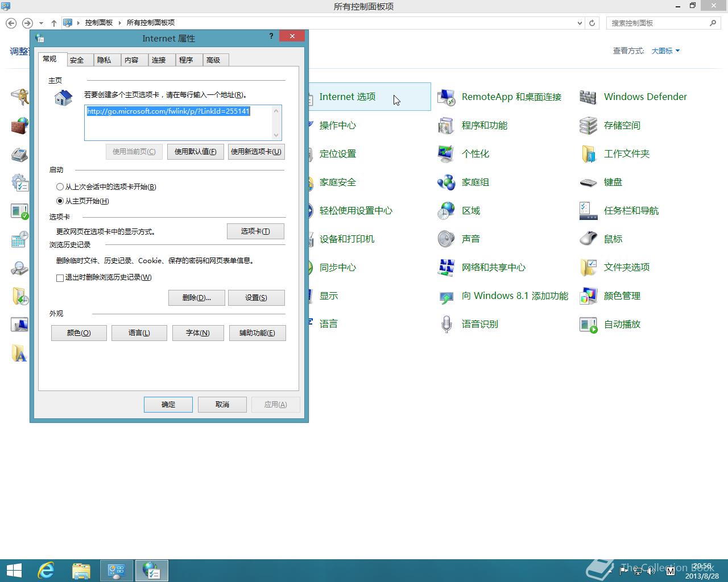The width and height of the screenshot is (728, 582).
Task: Check 退出时删除浏览历史记录 checkbox
Action: 60,278
